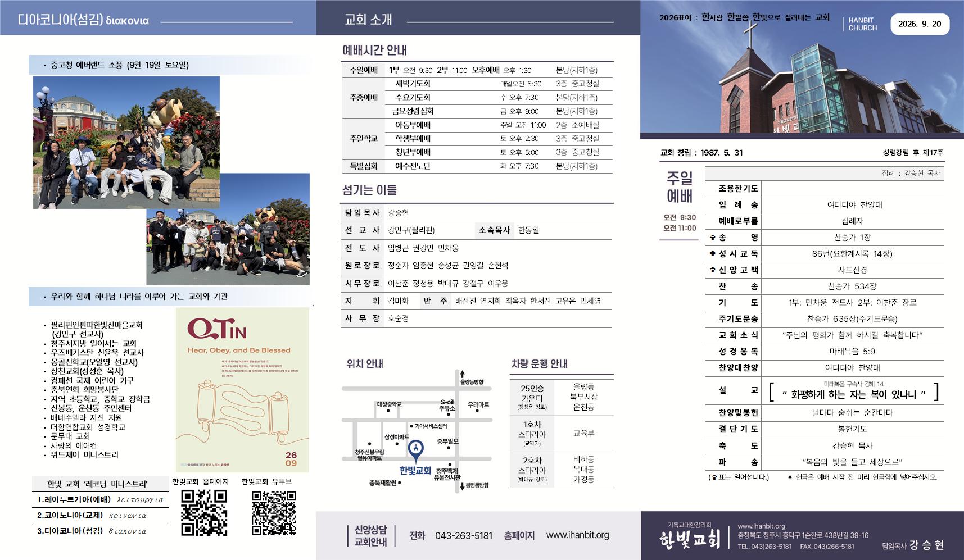964x560 pixels.
Task: Click the downward arrow to 봉명동방향
Action: (462, 486)
